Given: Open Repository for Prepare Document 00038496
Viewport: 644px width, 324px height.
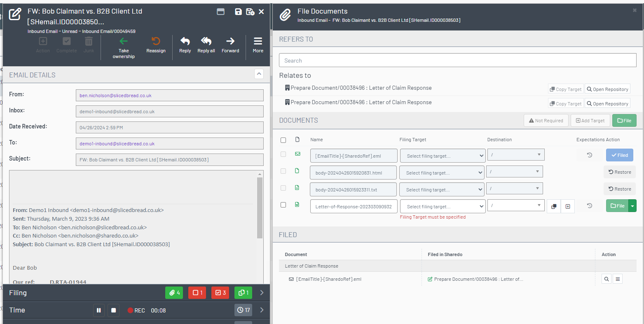Looking at the screenshot, I should pyautogui.click(x=607, y=89).
